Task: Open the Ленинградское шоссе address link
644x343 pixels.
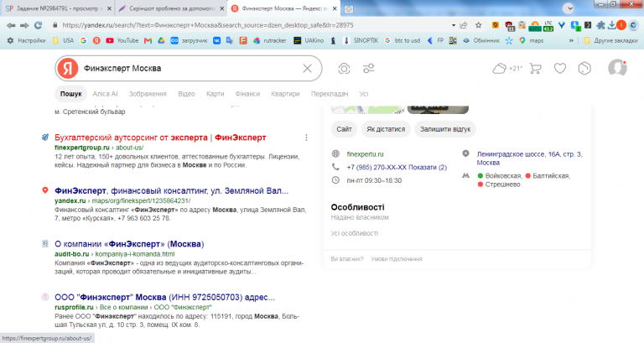Action: tap(529, 159)
